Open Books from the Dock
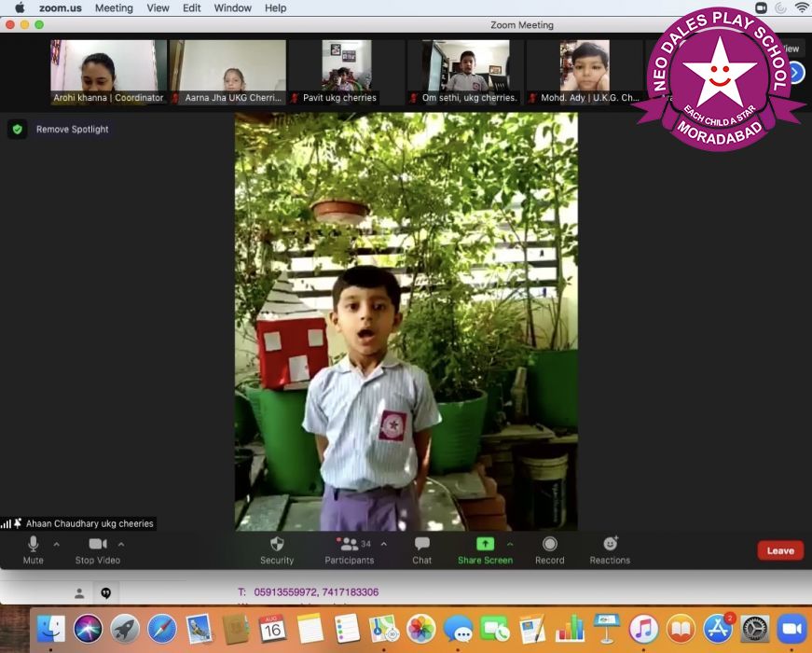The image size is (812, 653). pos(681,629)
